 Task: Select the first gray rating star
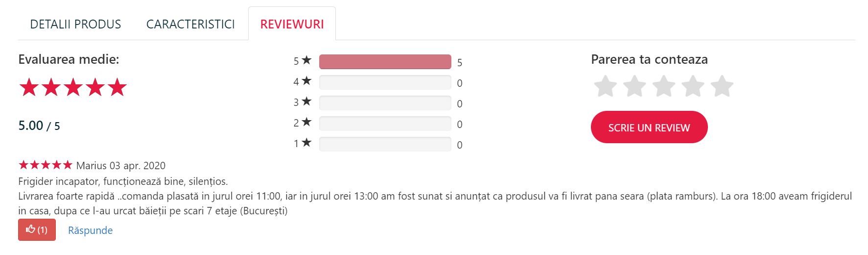click(x=605, y=86)
